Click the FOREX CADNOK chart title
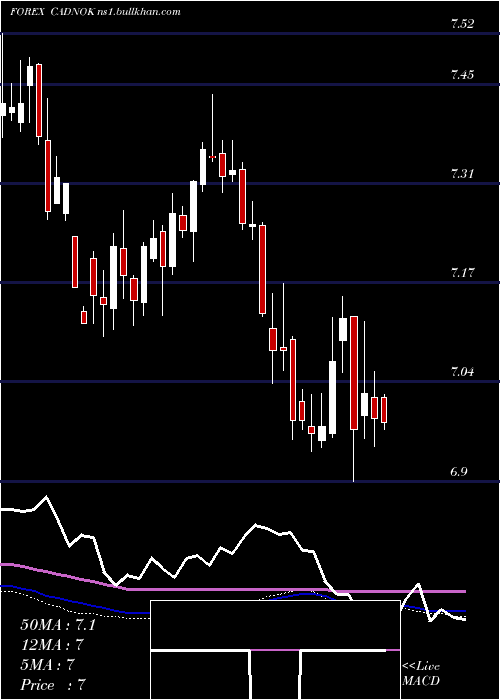The width and height of the screenshot is (500, 700). pyautogui.click(x=95, y=12)
